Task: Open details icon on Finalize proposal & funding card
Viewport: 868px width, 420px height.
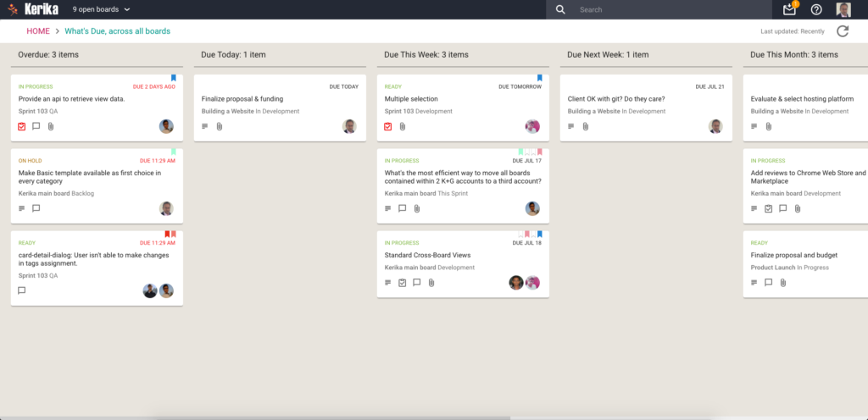Action: pyautogui.click(x=205, y=126)
